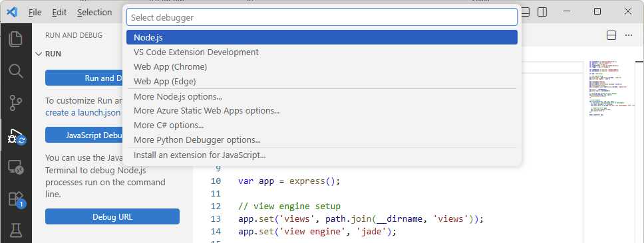Screen dimensions: 644x243
Task: Click the Debug URL button
Action: (x=112, y=216)
